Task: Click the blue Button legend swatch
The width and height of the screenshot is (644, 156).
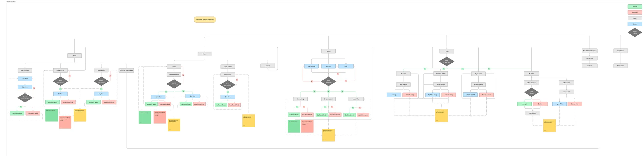Action: [x=635, y=24]
